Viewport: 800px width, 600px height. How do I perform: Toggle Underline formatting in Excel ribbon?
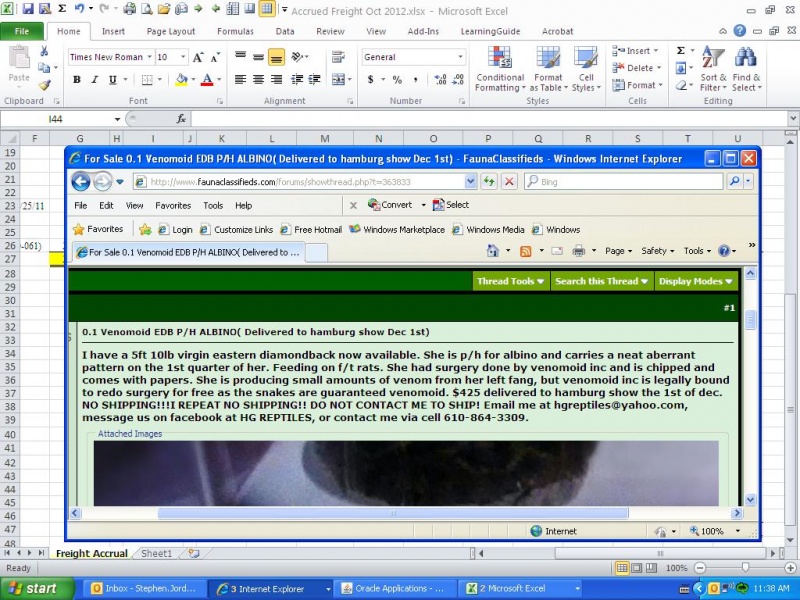(112, 80)
